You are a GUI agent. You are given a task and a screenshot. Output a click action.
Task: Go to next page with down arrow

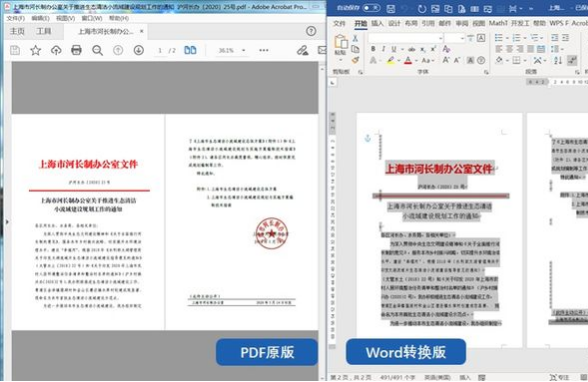(x=138, y=50)
